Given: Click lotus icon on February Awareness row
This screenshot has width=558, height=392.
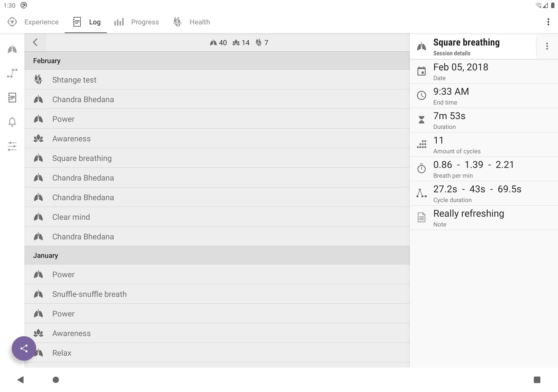Looking at the screenshot, I should (38, 139).
